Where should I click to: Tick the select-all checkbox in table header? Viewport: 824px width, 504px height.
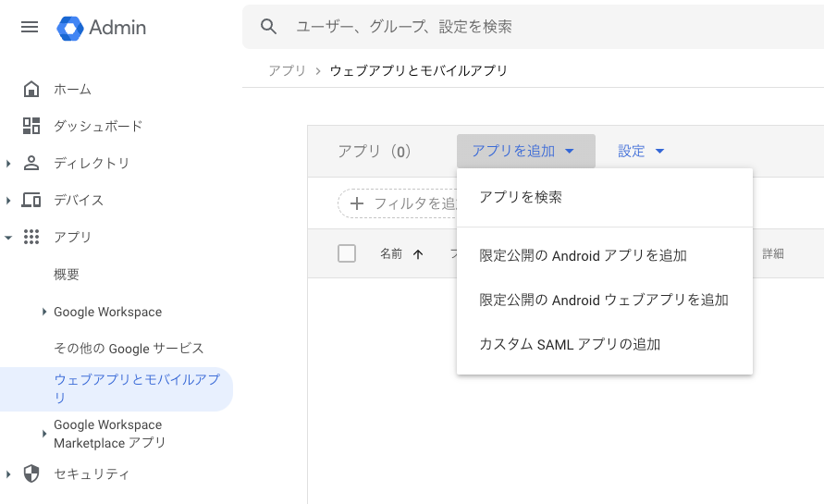[x=347, y=253]
